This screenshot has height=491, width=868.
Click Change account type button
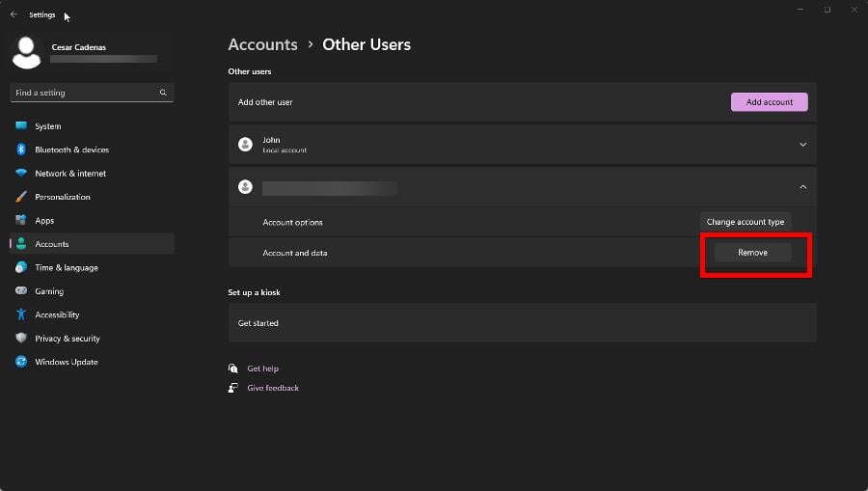point(746,222)
